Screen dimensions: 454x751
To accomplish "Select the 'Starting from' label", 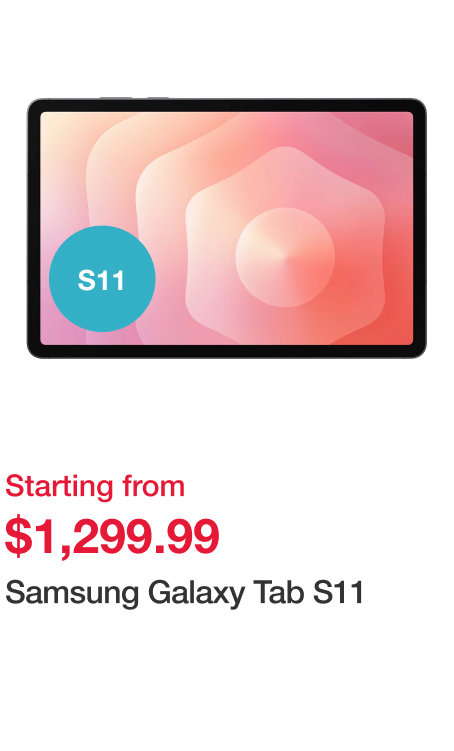I will coord(95,487).
